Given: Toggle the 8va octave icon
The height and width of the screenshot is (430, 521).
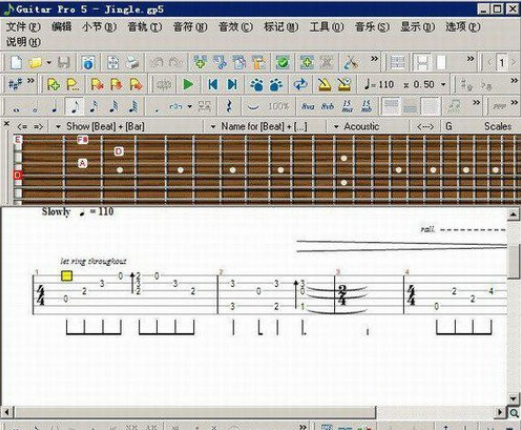Looking at the screenshot, I should (x=308, y=107).
